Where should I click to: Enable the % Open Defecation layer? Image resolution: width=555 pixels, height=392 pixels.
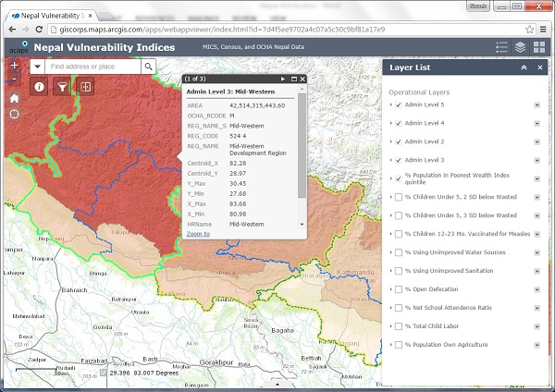tap(398, 288)
